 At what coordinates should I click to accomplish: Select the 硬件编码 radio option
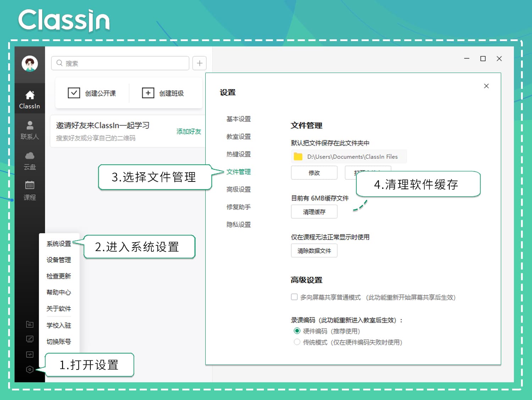click(297, 331)
